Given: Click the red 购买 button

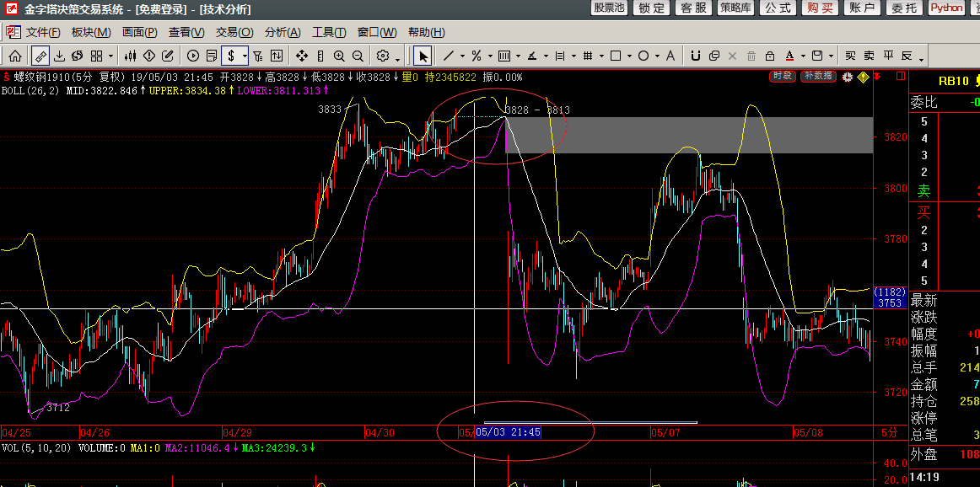Looking at the screenshot, I should click(x=820, y=8).
